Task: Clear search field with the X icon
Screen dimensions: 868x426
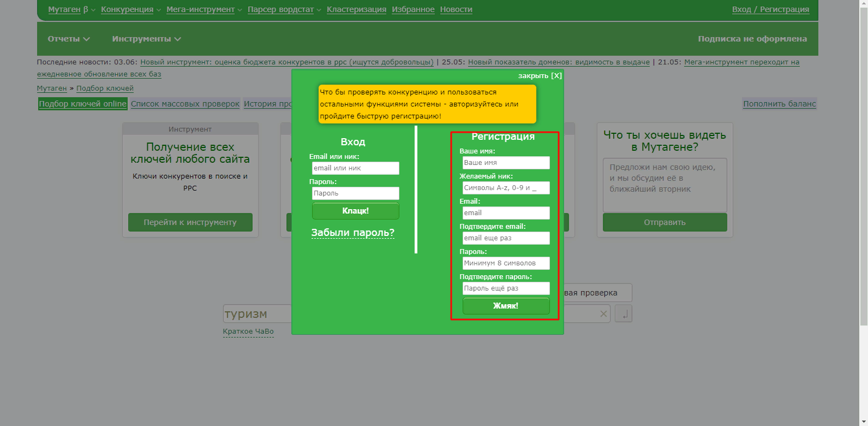Action: [603, 313]
